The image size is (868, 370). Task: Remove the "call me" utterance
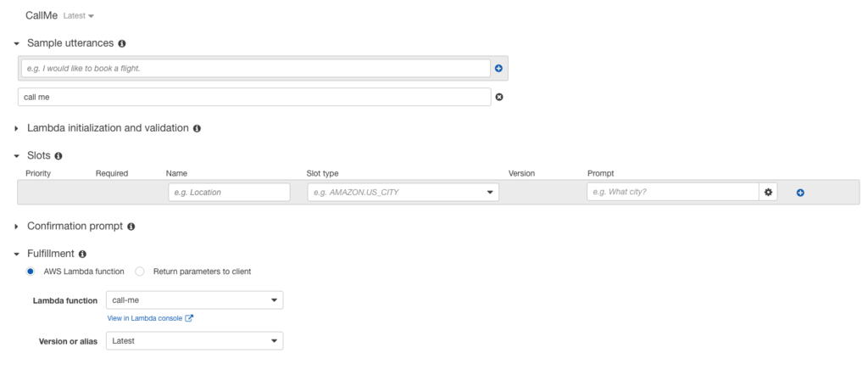click(x=498, y=97)
